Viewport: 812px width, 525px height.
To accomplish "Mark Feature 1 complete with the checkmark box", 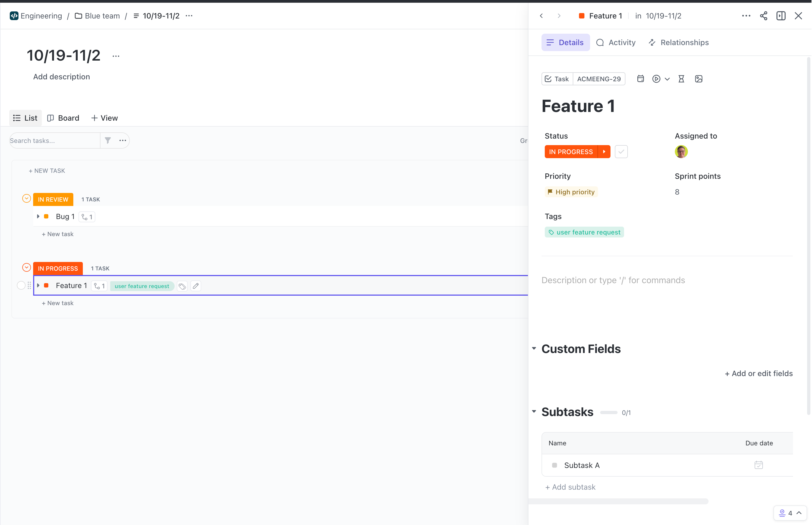I will (x=621, y=151).
